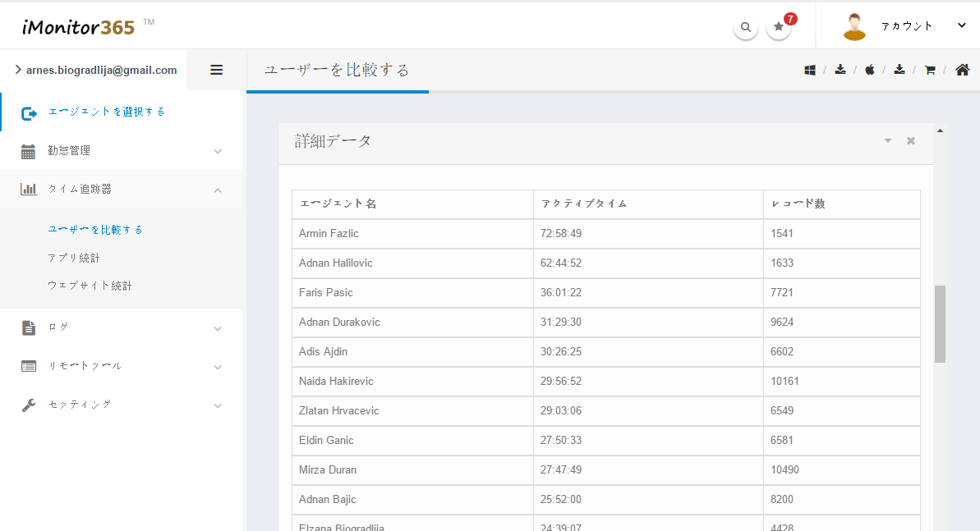Select アプリ統計 in the sidebar
The height and width of the screenshot is (531, 980).
(x=74, y=258)
